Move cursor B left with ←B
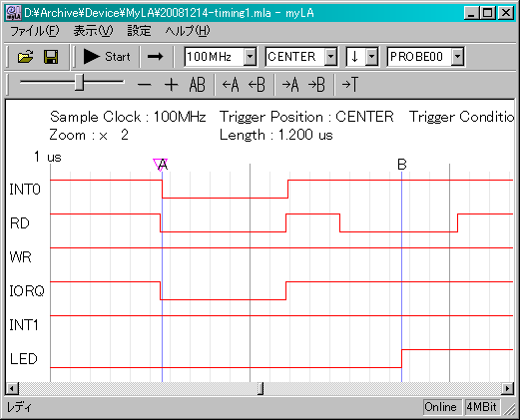Viewport: 520px width, 420px height. 257,85
